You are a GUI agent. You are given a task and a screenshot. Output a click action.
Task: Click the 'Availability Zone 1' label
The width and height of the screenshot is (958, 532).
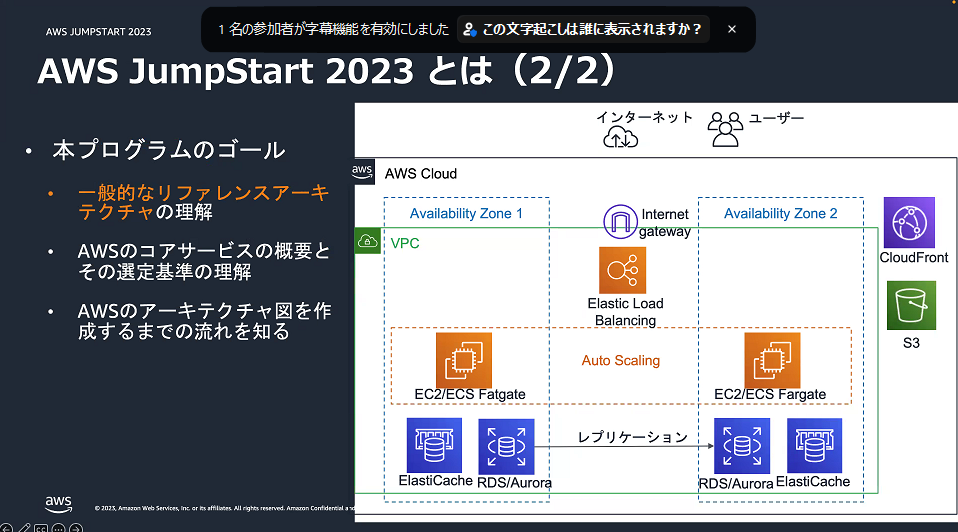tap(466, 213)
